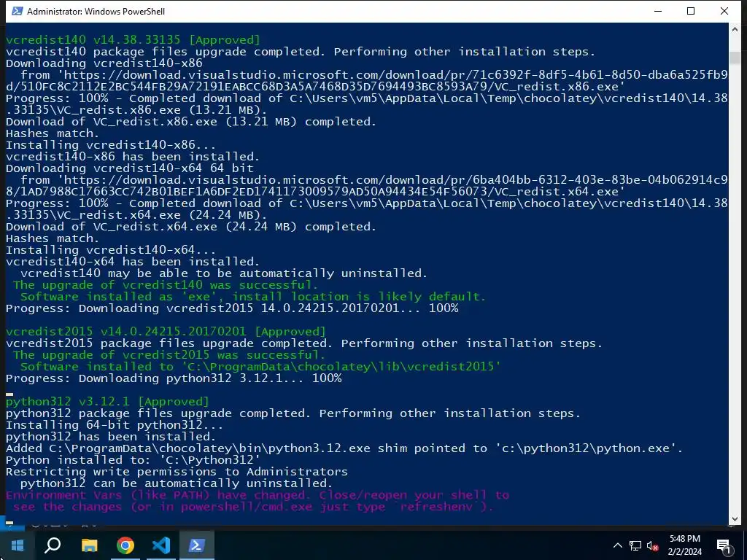This screenshot has height=560, width=747.
Task: Click 'Download of VC_redist.x86.exe (13.21 MB) completed.'
Action: tap(191, 122)
